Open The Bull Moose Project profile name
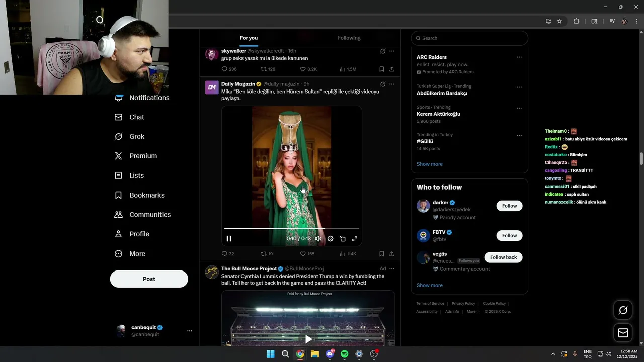 (x=249, y=269)
